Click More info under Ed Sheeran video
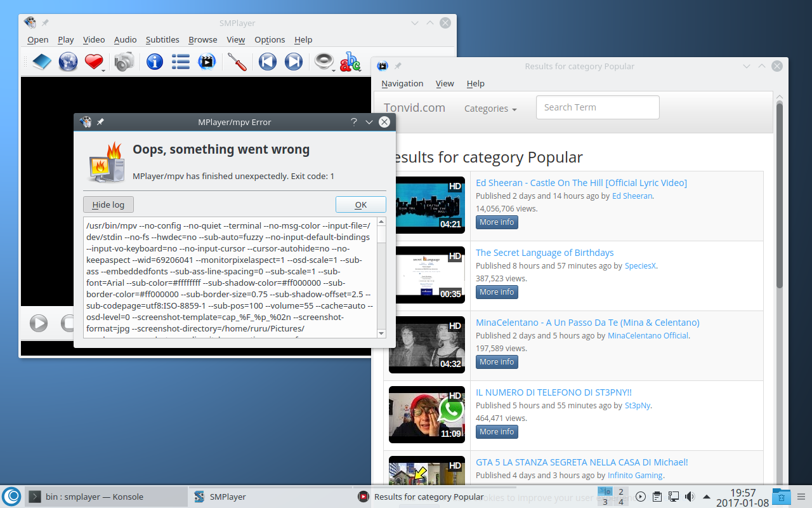Screen dimensions: 812x508 497,222
